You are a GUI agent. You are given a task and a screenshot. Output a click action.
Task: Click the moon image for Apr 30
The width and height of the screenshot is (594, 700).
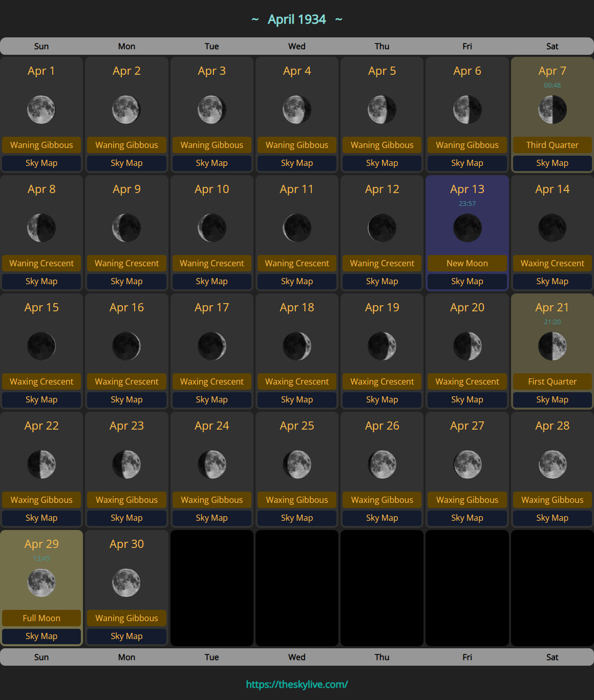(x=126, y=583)
